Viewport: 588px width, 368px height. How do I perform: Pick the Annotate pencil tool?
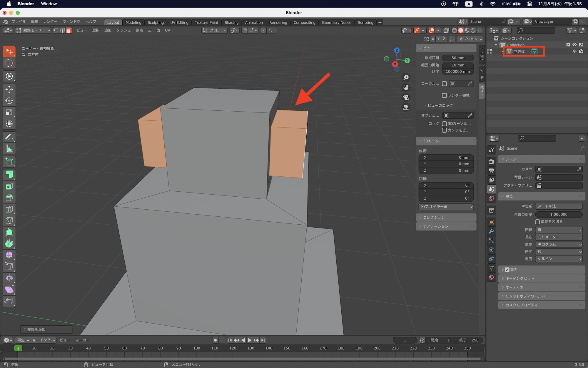pos(9,137)
